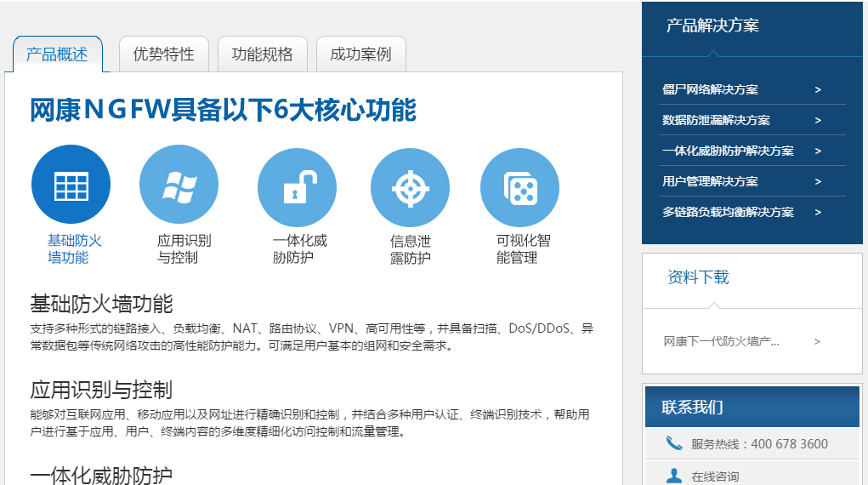Screen dimensions: 868x485
Task: Click the 联系我们 header bar
Action: (x=752, y=407)
